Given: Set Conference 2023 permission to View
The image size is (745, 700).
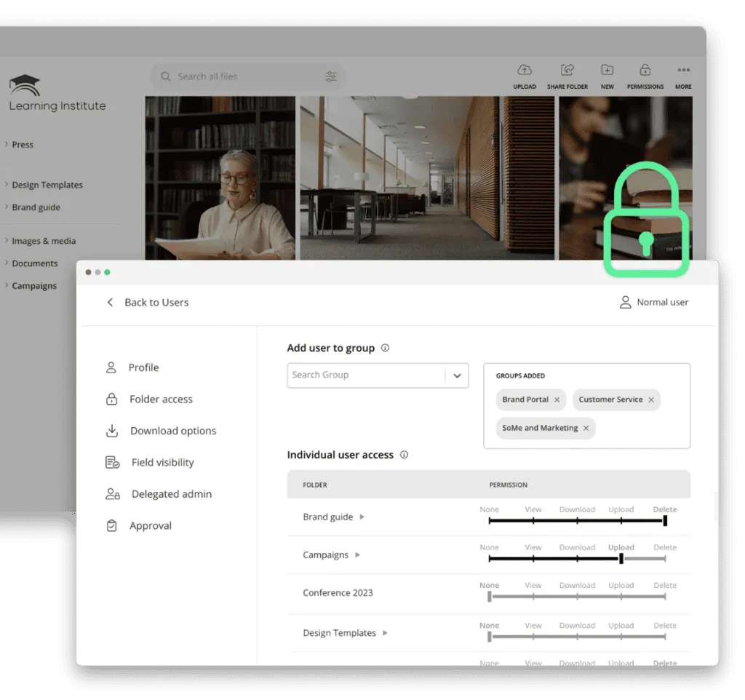Looking at the screenshot, I should point(533,597).
